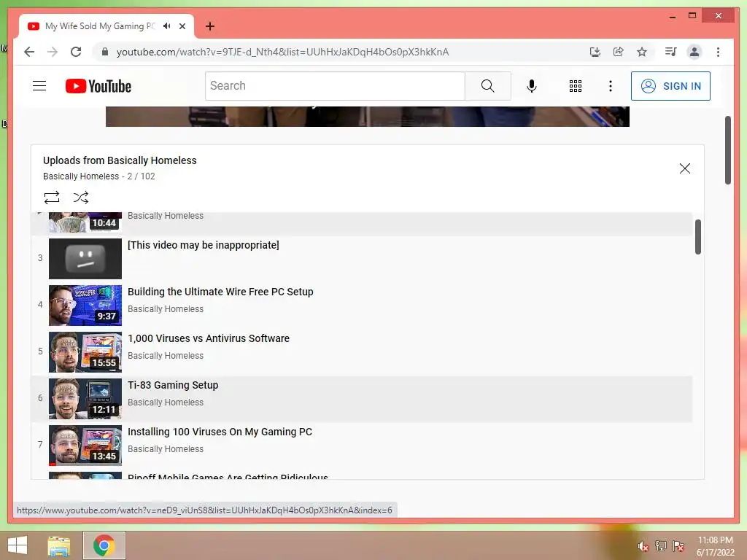Click the 13:45 video thumbnail
The image size is (747, 560).
click(x=85, y=446)
